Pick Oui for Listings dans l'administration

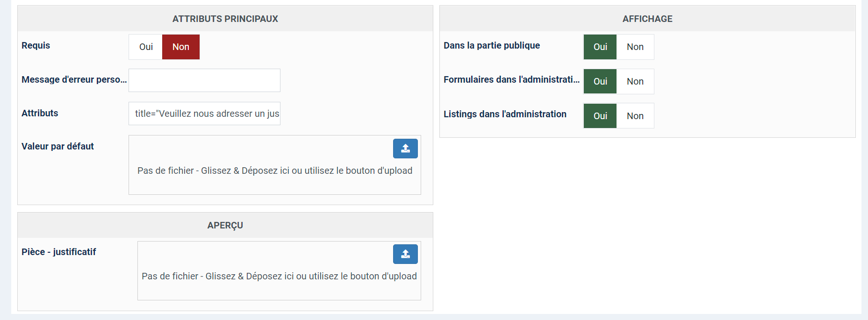click(x=600, y=116)
